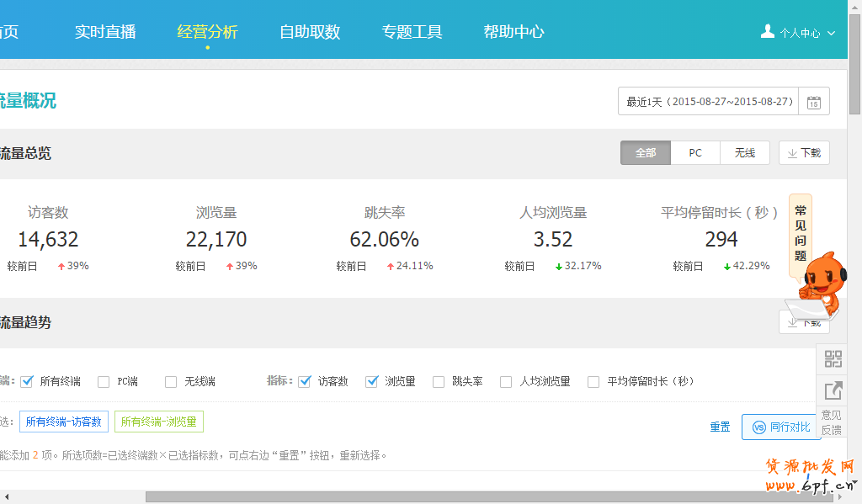The height and width of the screenshot is (504, 862).
Task: Open the date picker calendar icon
Action: (813, 101)
